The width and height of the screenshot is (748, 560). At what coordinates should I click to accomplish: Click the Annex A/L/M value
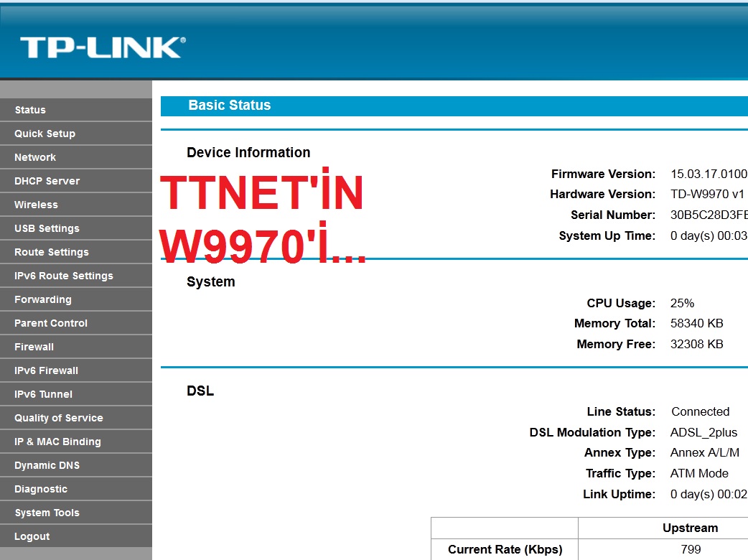[x=705, y=452]
